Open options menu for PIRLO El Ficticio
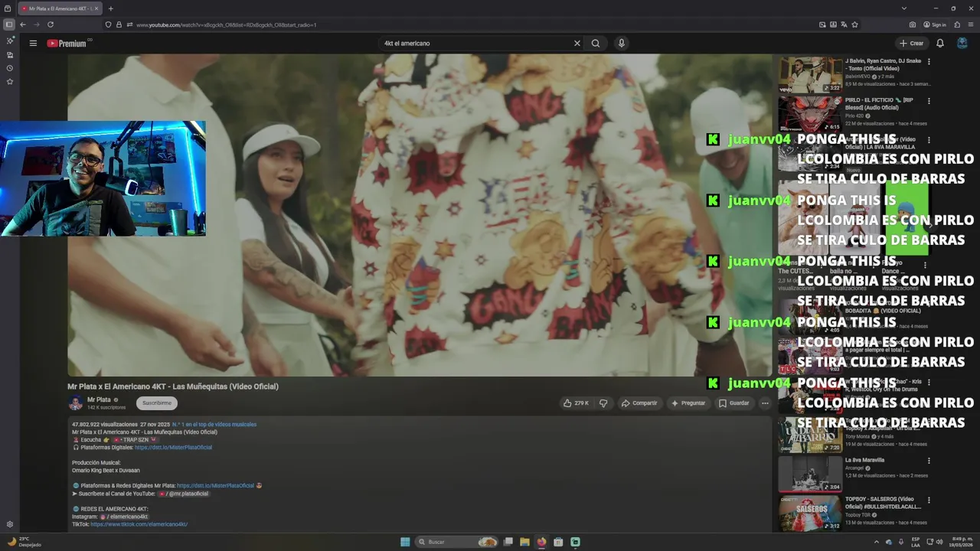The image size is (980, 551). click(929, 101)
